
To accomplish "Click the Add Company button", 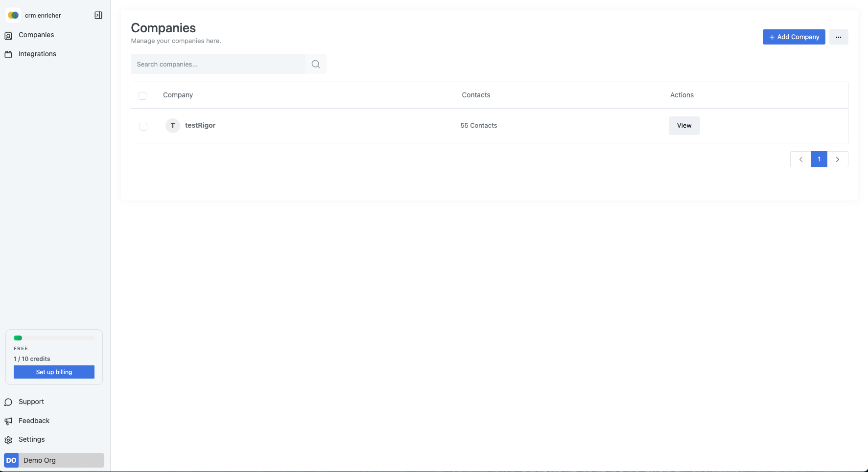I will (x=794, y=37).
